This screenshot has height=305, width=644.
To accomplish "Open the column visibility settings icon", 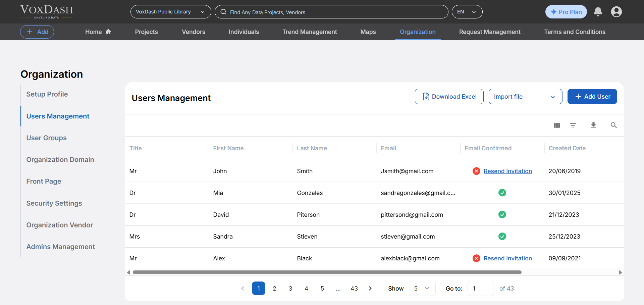I will coord(557,125).
